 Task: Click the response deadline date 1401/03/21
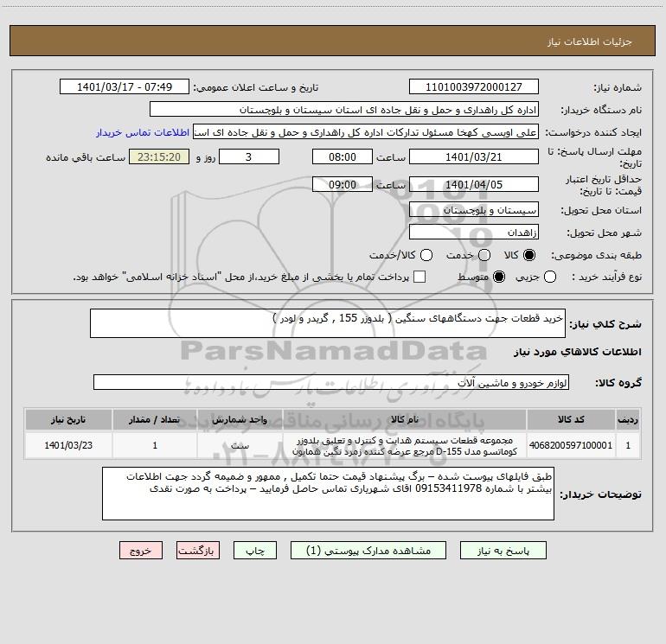(474, 157)
